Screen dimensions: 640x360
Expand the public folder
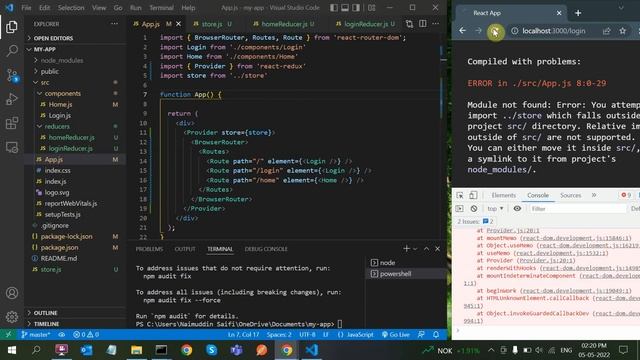pyautogui.click(x=49, y=71)
